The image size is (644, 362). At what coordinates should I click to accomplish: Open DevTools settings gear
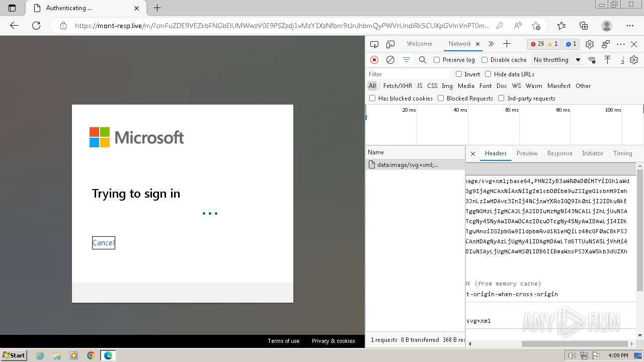tap(590, 44)
